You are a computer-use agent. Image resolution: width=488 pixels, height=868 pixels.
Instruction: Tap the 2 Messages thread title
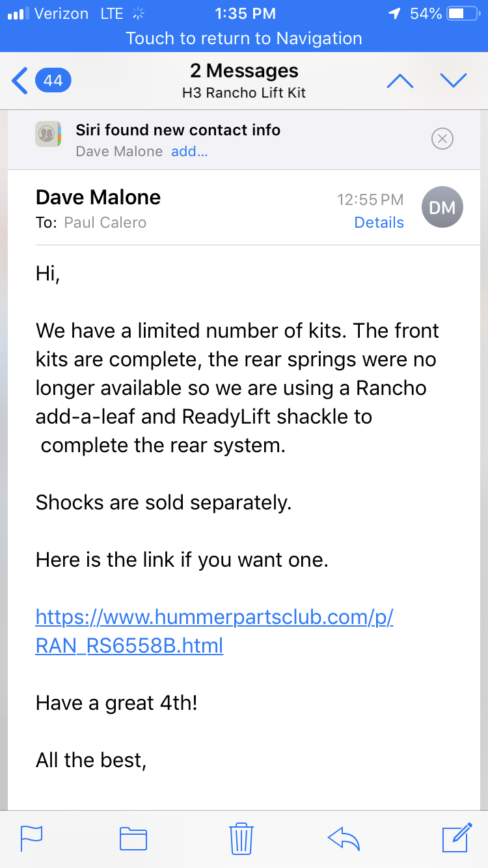click(x=244, y=70)
